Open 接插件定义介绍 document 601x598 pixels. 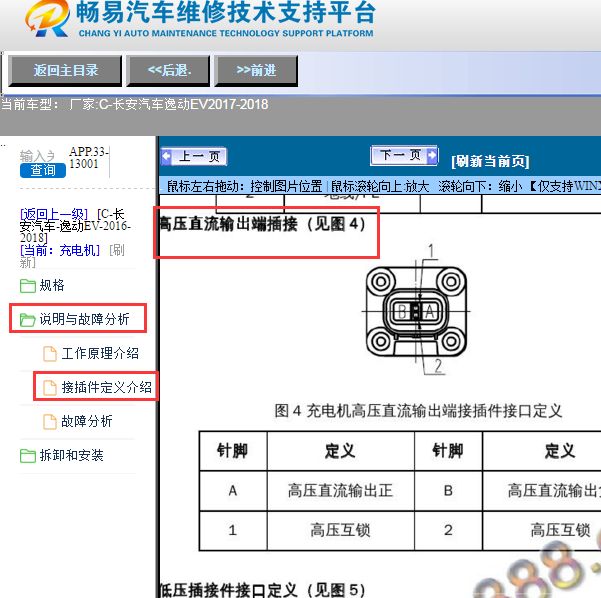click(x=107, y=387)
